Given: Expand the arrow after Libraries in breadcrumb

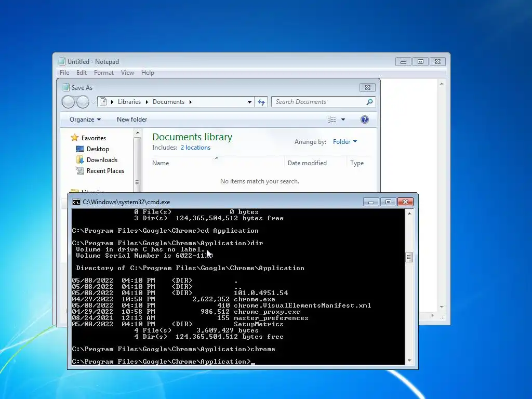Looking at the screenshot, I should tap(147, 102).
